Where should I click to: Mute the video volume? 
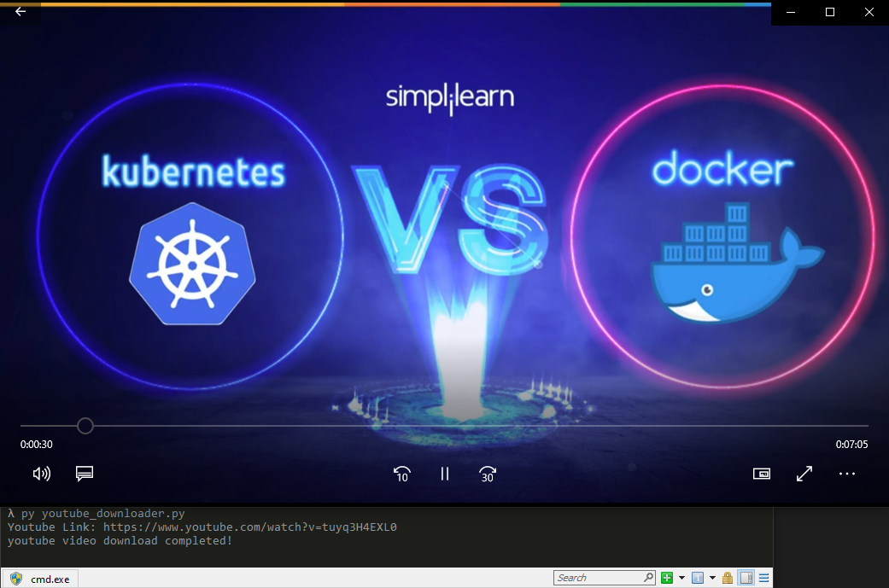(x=41, y=474)
